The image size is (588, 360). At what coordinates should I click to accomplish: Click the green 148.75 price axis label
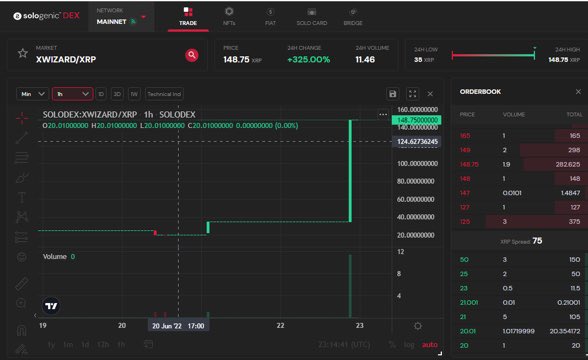point(417,120)
